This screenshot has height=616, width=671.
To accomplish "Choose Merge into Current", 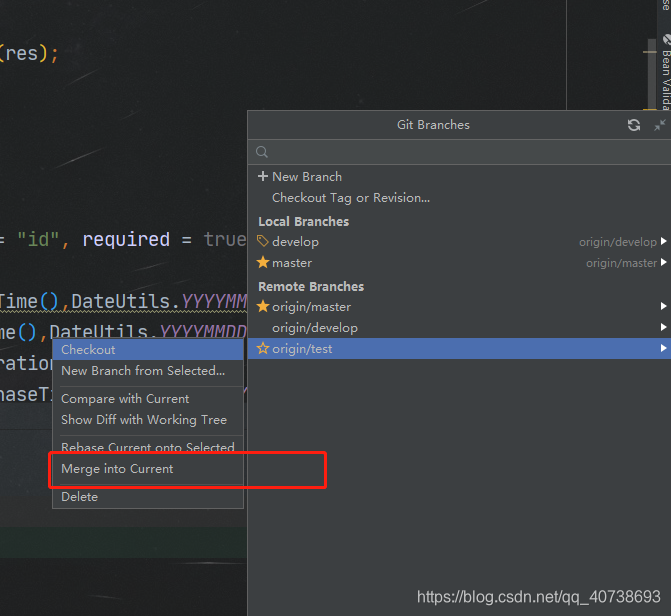I will 148,469.
